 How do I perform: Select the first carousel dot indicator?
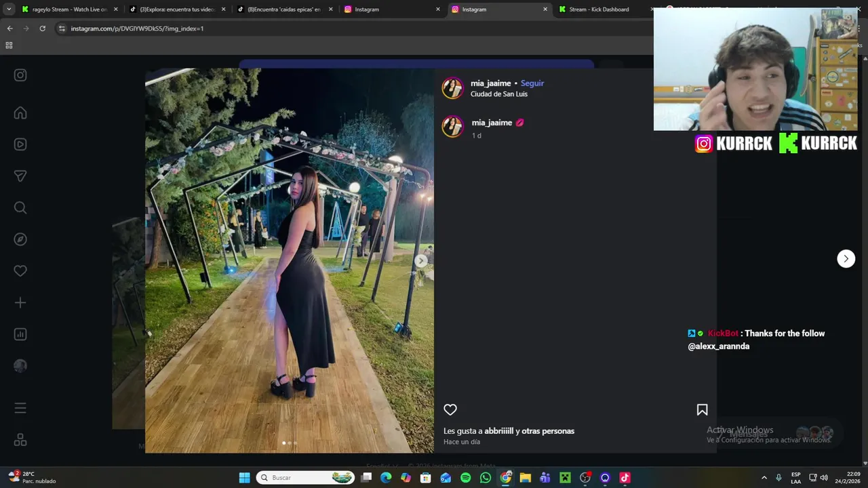(283, 443)
